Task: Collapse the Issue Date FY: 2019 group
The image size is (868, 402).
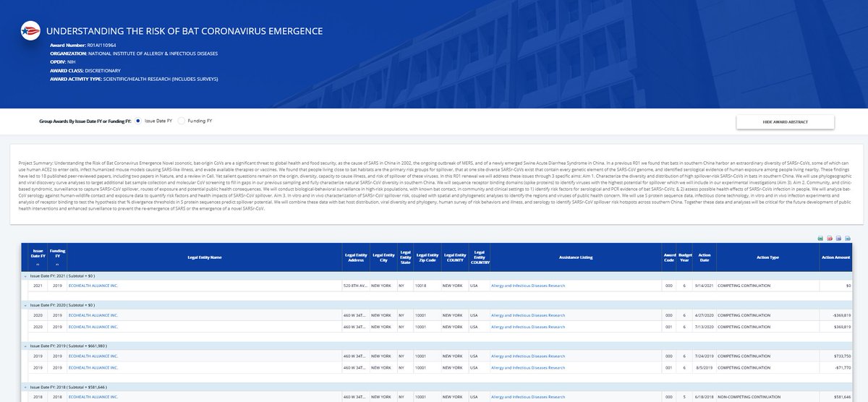Action: [x=25, y=346]
